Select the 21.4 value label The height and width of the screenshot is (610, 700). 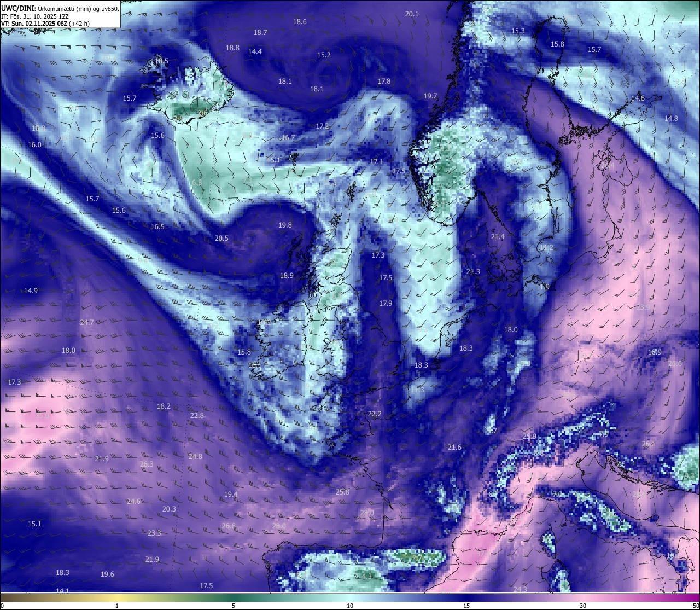click(497, 237)
